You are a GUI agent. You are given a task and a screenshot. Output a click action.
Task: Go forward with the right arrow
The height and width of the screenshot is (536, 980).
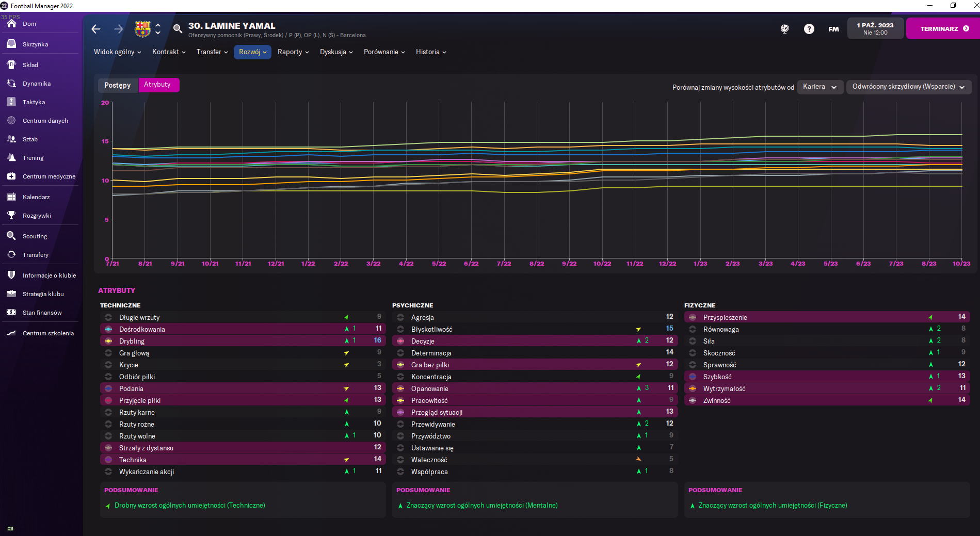coord(119,29)
